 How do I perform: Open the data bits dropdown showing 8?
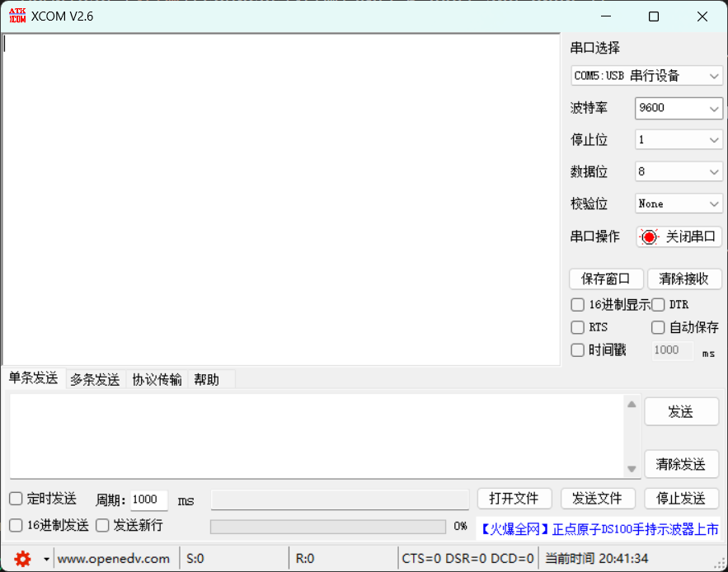coord(679,171)
